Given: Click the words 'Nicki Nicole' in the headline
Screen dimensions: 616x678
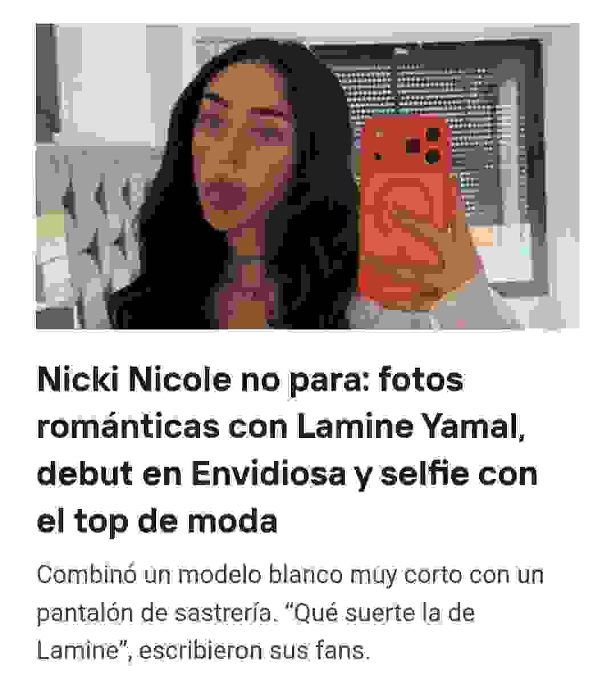Looking at the screenshot, I should (134, 380).
